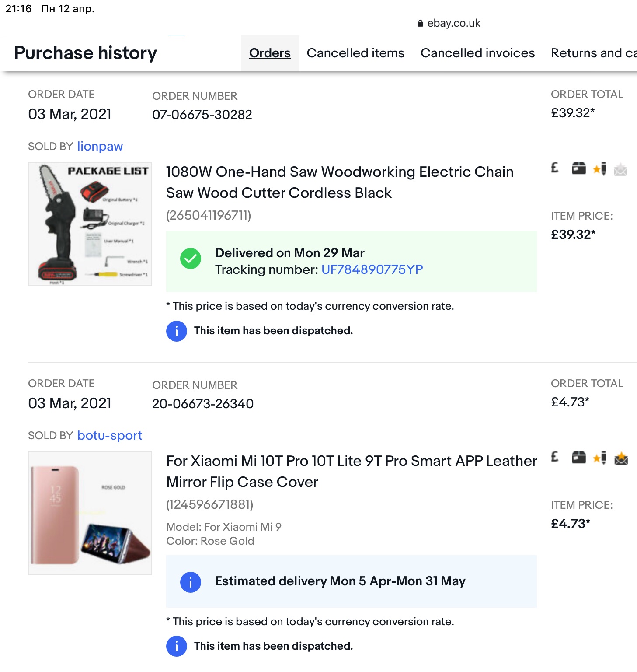Click the rose gold phone case thumbnail
The image size is (637, 672).
(x=90, y=513)
